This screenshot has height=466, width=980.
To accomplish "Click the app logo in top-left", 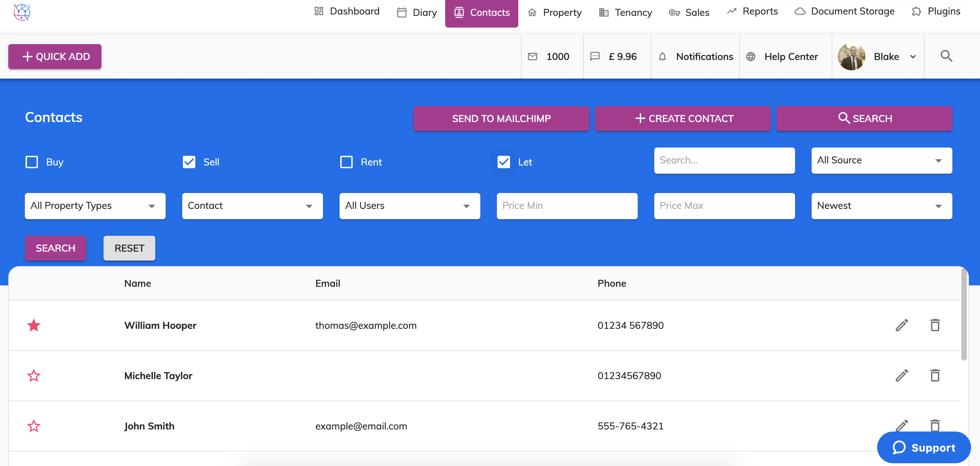I will tap(22, 12).
